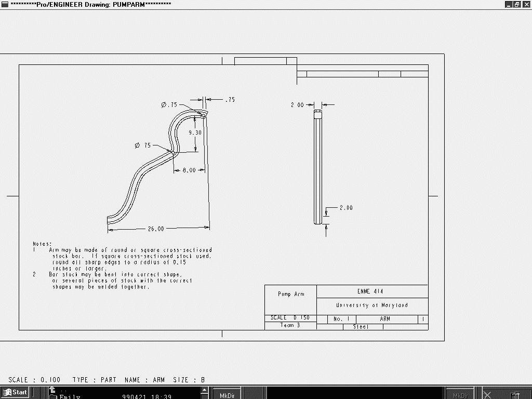Select the 9.30 vertical dimension

tap(195, 133)
